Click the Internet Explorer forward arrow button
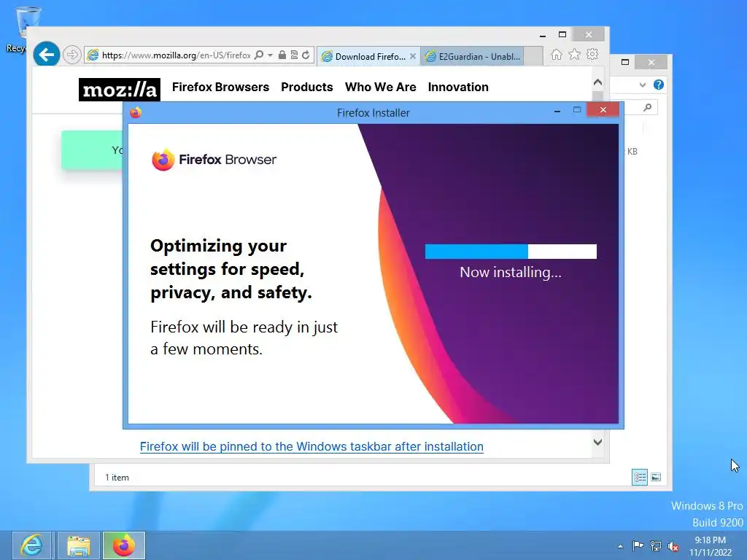This screenshot has height=560, width=747. 72,55
